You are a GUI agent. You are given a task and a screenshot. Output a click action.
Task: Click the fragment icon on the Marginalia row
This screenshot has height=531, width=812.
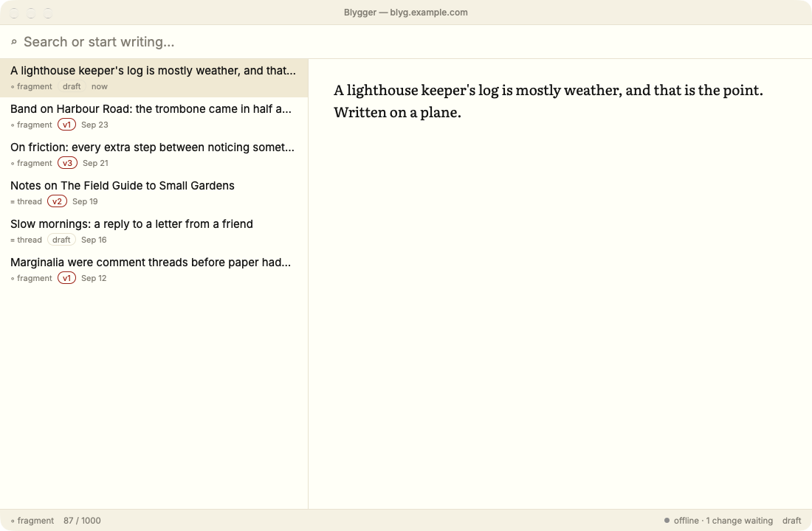(x=13, y=279)
